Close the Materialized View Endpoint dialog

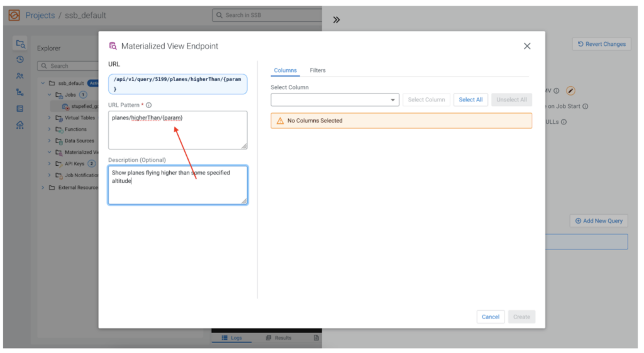coord(527,46)
